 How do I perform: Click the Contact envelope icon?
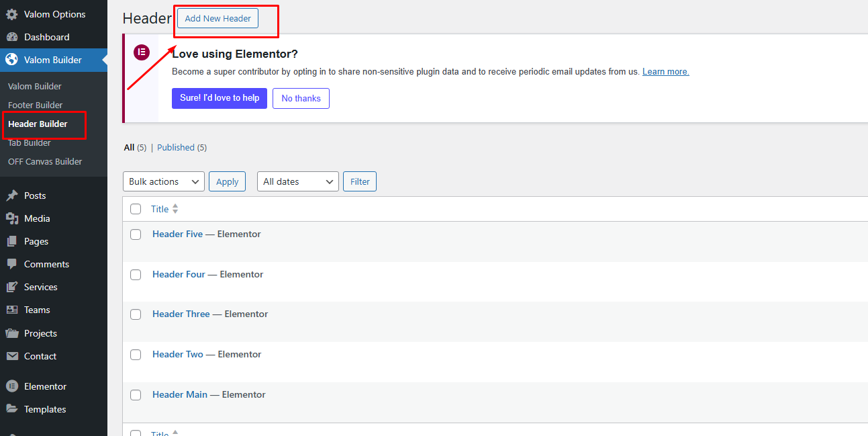coord(11,356)
